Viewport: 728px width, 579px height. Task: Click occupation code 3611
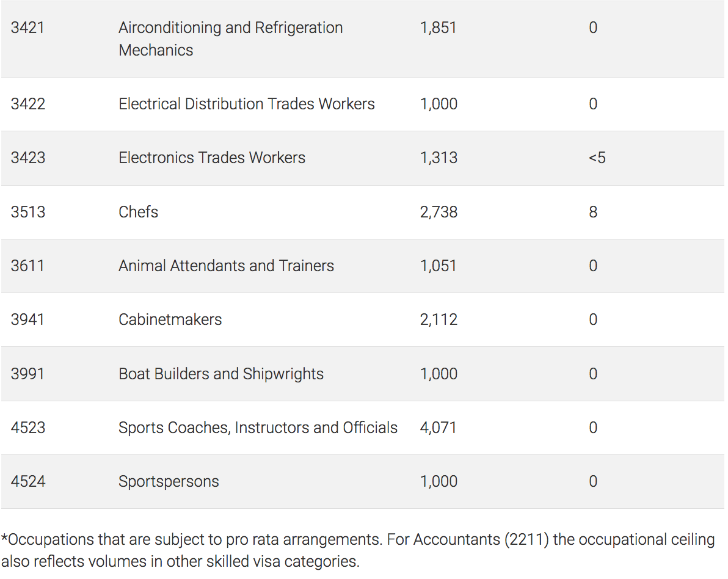(27, 266)
